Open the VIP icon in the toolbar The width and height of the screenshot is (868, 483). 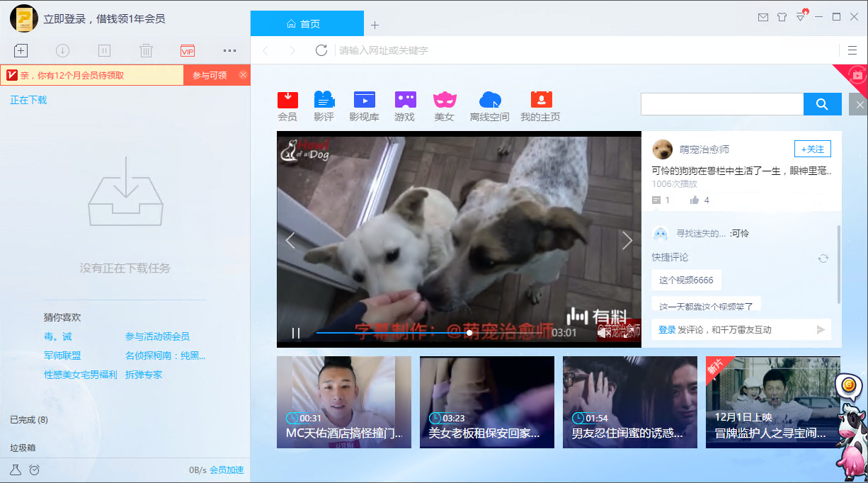[x=188, y=50]
